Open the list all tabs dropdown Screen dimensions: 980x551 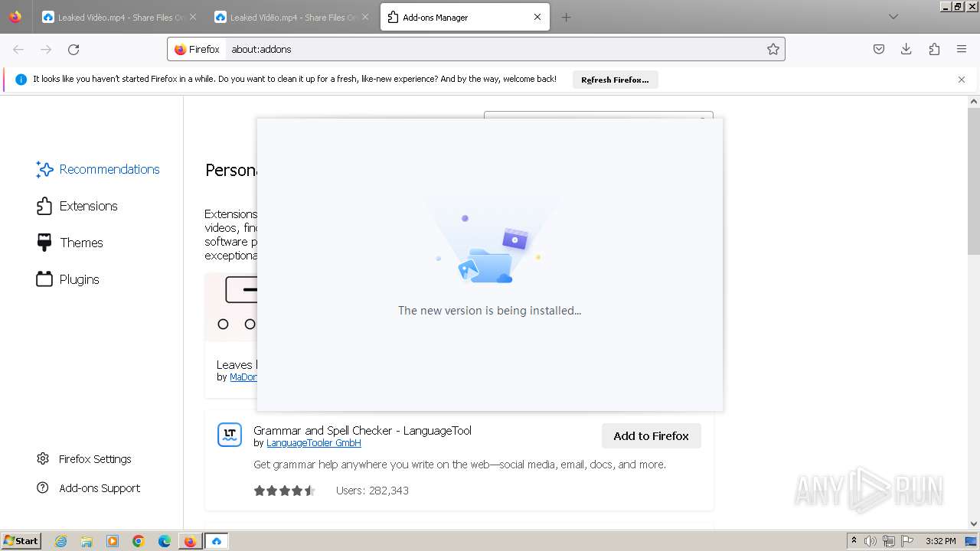click(893, 17)
